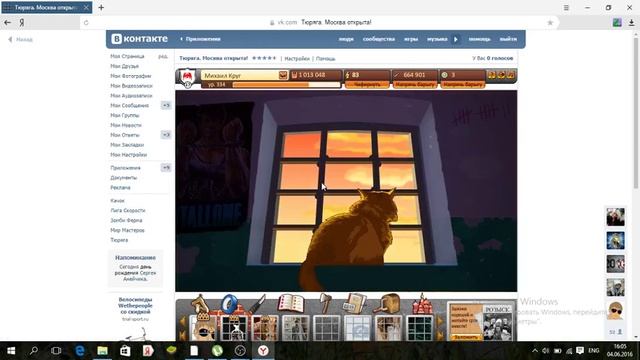Open Yandex Browser taskbar icon
The image size is (640, 360).
pos(263,351)
